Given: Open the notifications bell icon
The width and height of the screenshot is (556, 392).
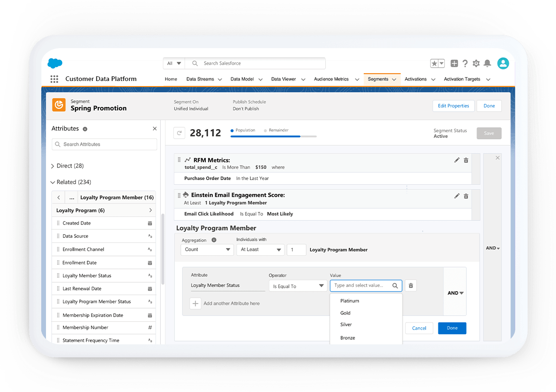Looking at the screenshot, I should tap(487, 63).
